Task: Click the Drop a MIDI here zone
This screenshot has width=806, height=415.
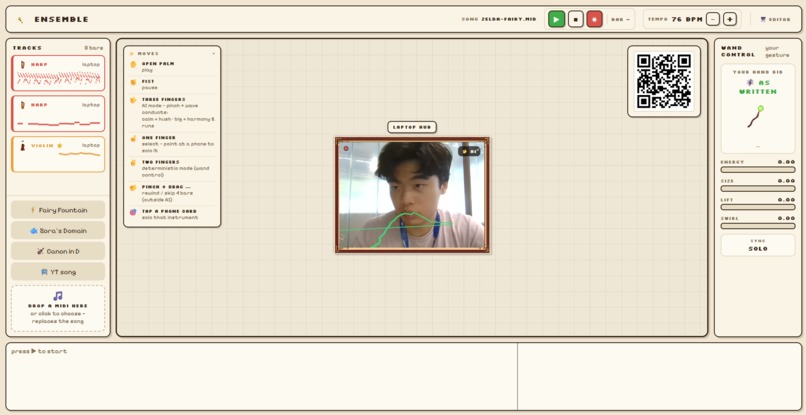Action: [58, 309]
